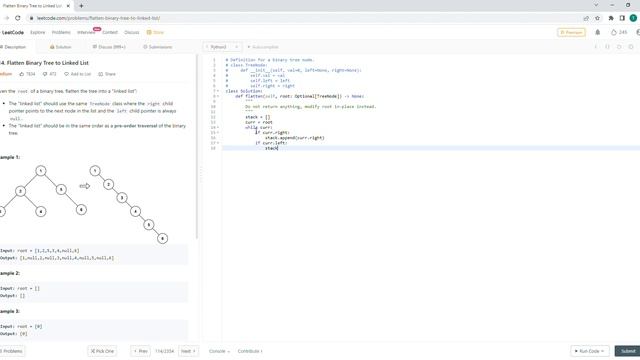
Task: Fold the if block at line 15
Action: pos(218,133)
